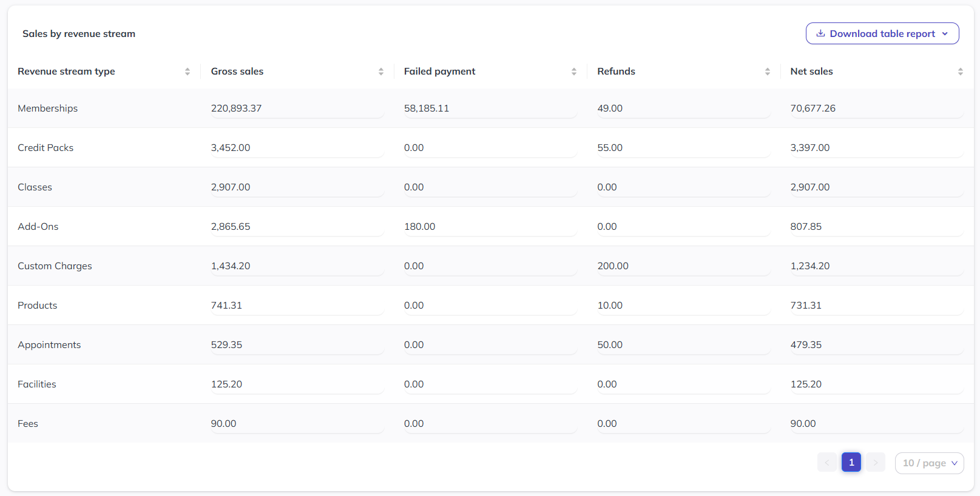Click Appointments refunds 50.00
Viewport: 980px width, 496px height.
(x=610, y=344)
